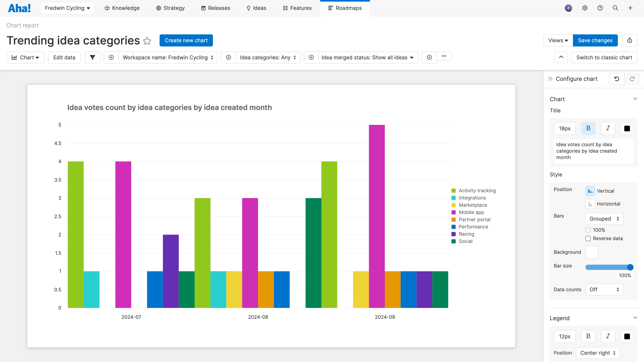The height and width of the screenshot is (362, 644).
Task: Enable the 100% bars checkbox
Action: click(x=588, y=230)
